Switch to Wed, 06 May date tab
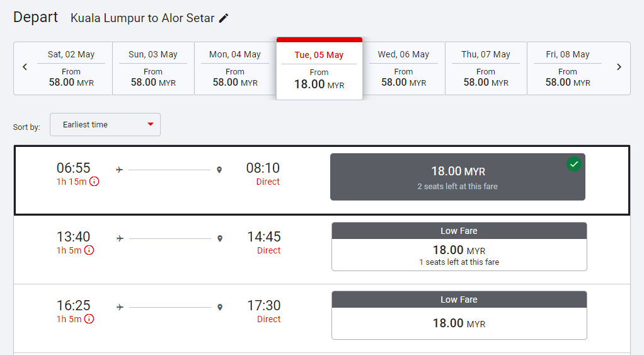644x355 pixels. (x=403, y=68)
